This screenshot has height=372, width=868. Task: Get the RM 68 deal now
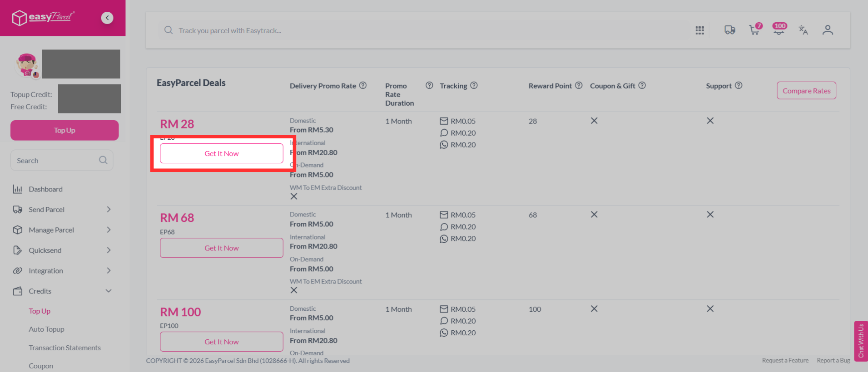pyautogui.click(x=222, y=248)
